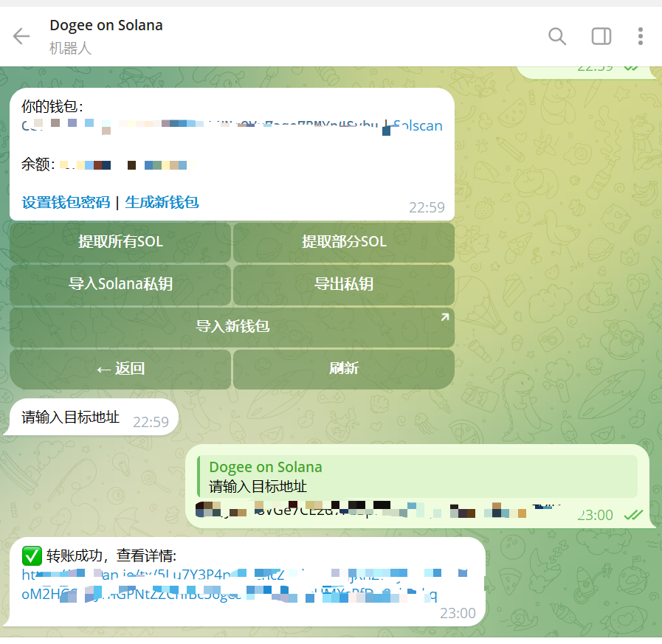Click the green checkmark emoji in 转账成功 message

coord(32,555)
